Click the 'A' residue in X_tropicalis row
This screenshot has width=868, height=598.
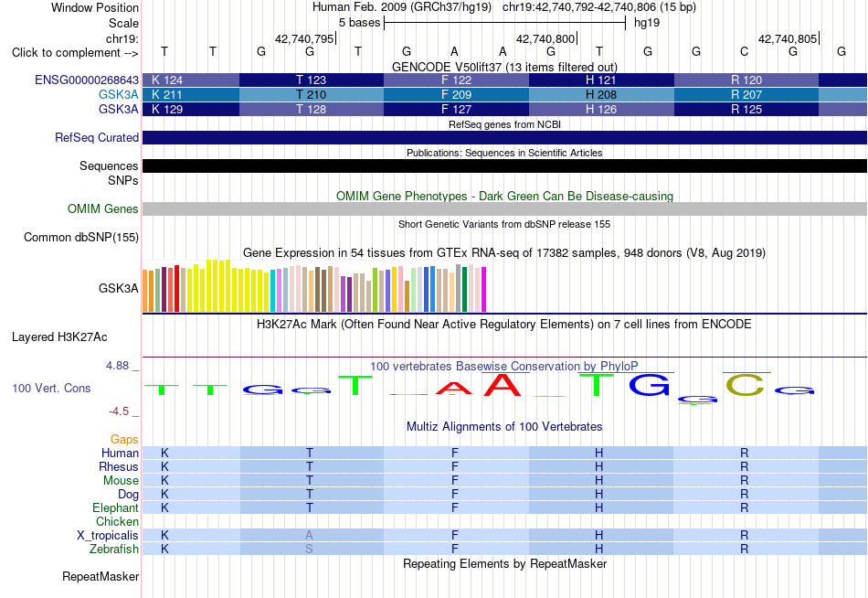[310, 536]
